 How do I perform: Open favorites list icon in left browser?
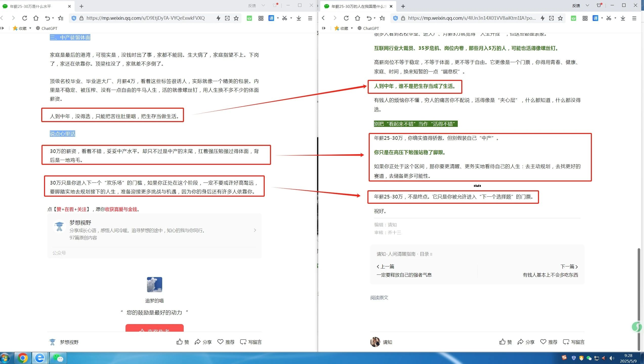[61, 18]
